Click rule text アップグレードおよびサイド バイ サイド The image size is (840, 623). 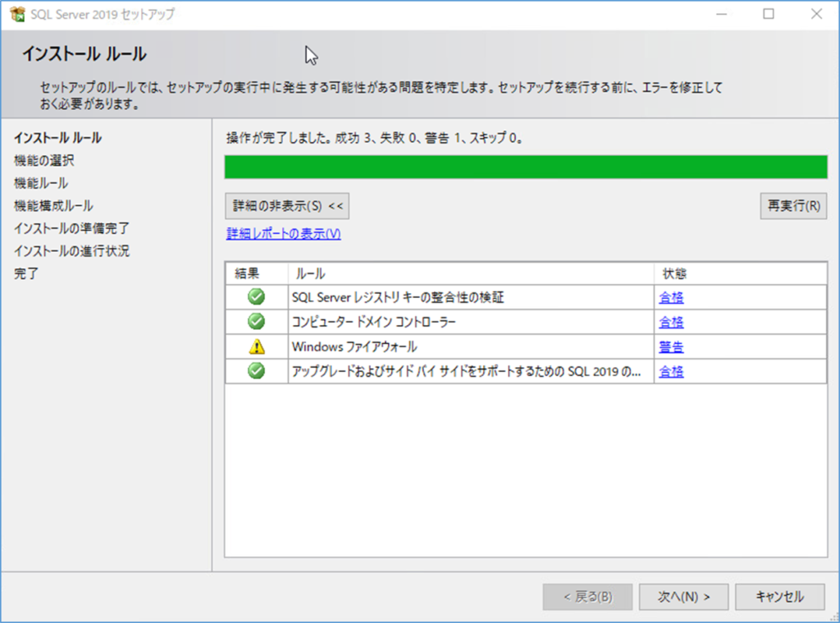click(466, 372)
